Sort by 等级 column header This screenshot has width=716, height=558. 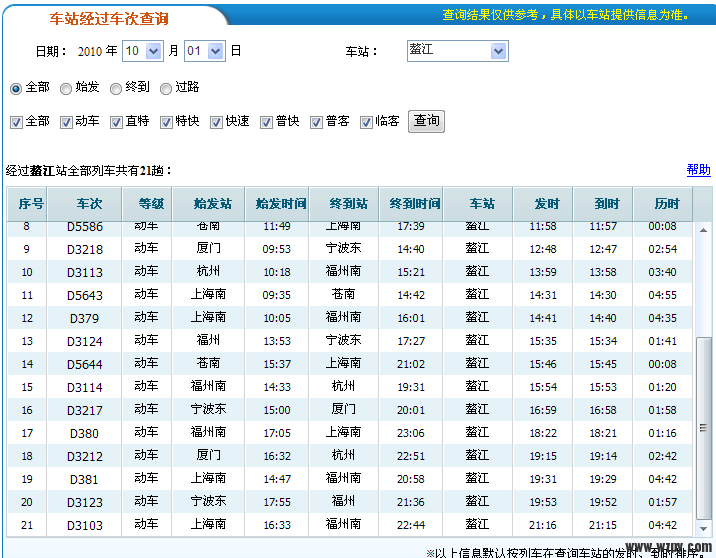click(x=147, y=204)
